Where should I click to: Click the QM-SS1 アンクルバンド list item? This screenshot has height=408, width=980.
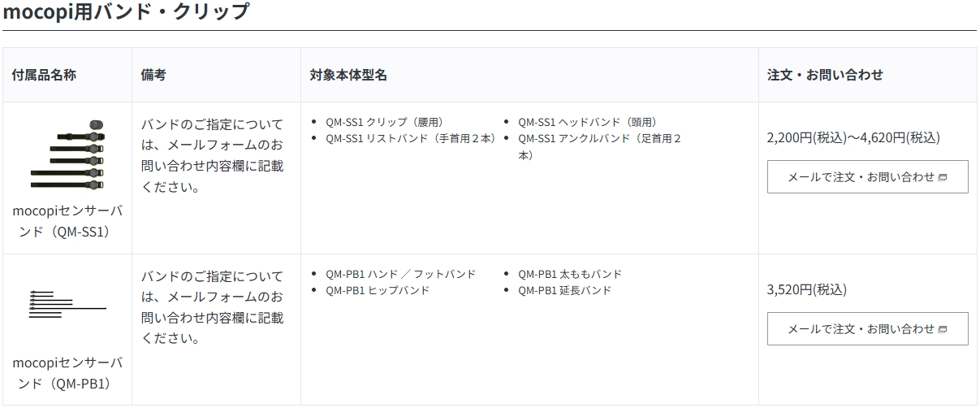(x=599, y=146)
